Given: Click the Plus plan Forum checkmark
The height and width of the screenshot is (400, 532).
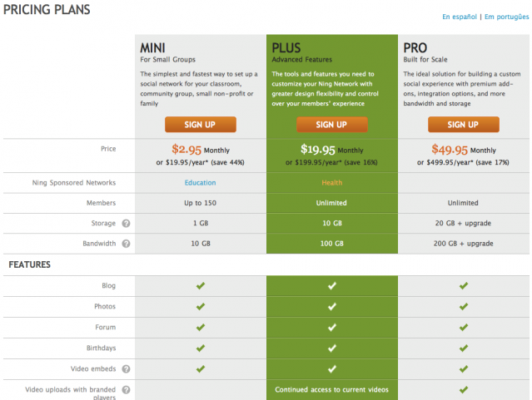Looking at the screenshot, I should pos(332,328).
